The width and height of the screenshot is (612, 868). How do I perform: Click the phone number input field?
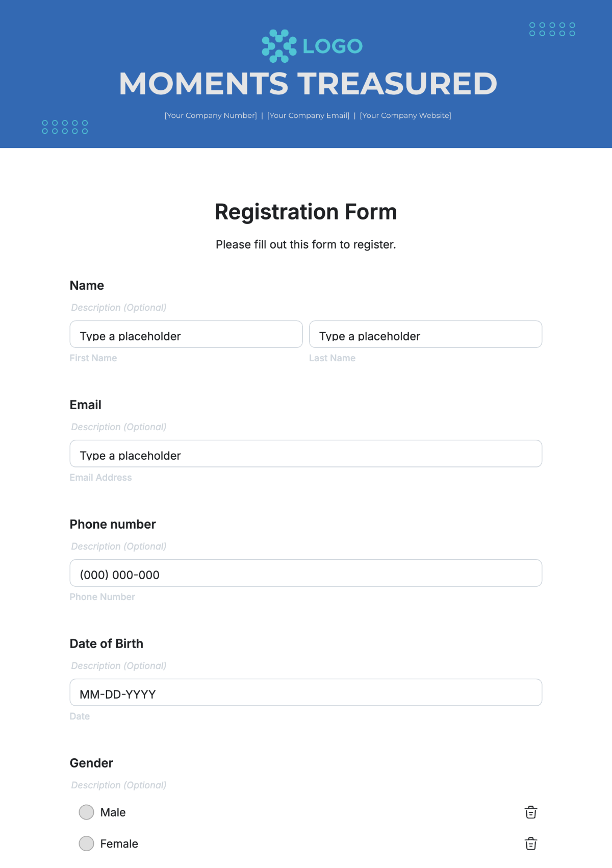coord(306,574)
